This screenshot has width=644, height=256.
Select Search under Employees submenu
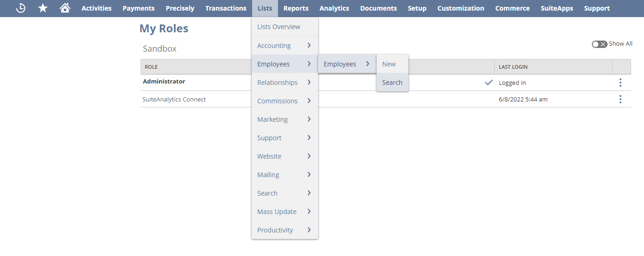pos(392,83)
